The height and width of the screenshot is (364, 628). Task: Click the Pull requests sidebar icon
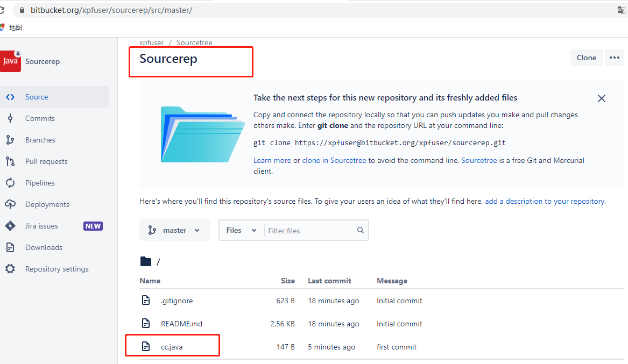10,161
